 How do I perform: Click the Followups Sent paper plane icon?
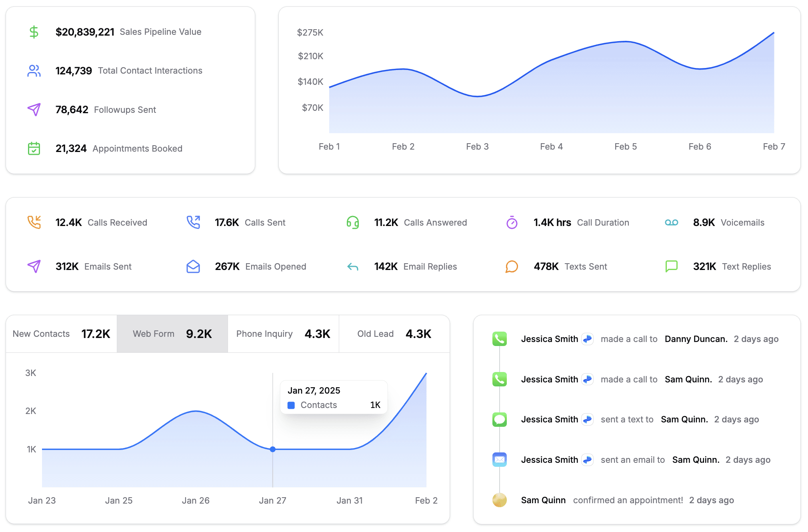pos(34,110)
